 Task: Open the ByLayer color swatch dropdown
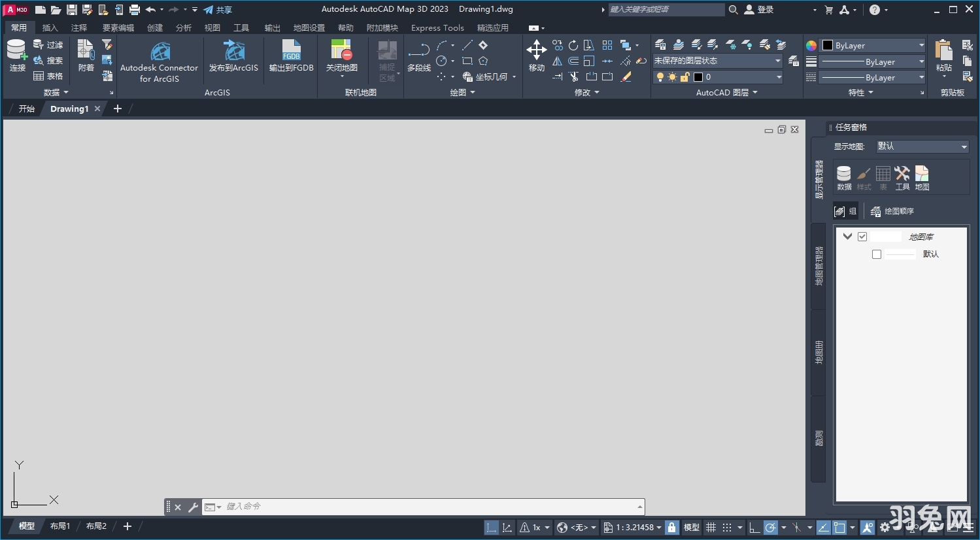pyautogui.click(x=923, y=45)
